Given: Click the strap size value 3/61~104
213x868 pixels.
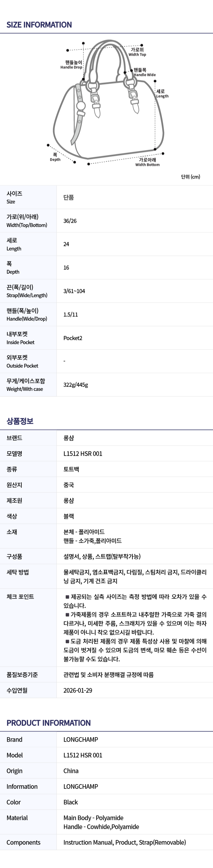Looking at the screenshot, I should (x=74, y=291).
